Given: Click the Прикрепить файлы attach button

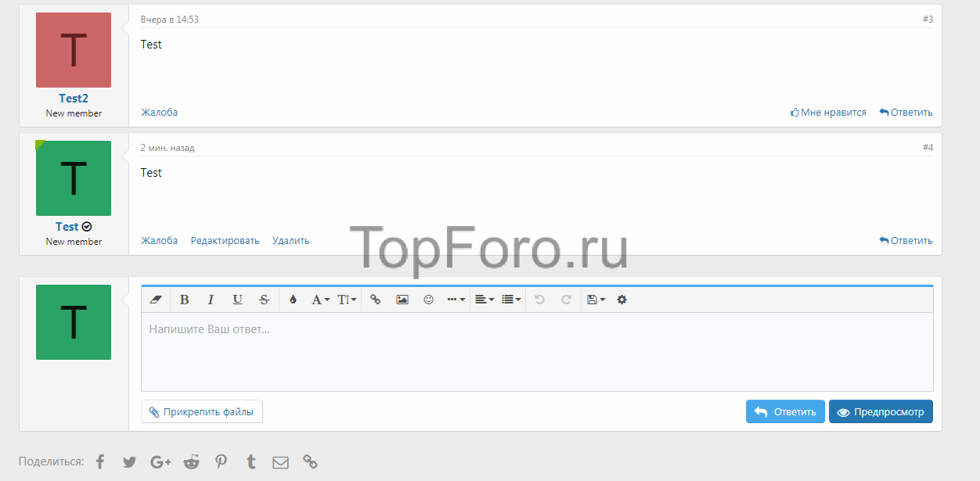Looking at the screenshot, I should (x=202, y=411).
